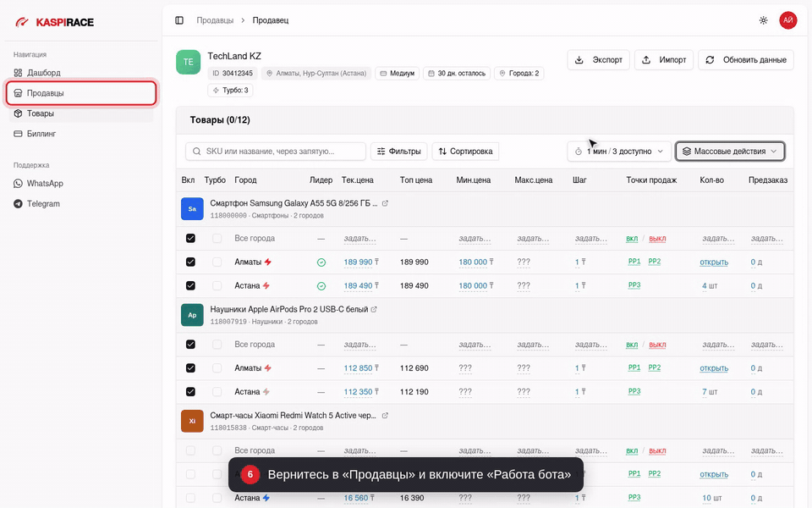Expand the 1 мин / 3 доступно dropdown
Viewport: 812px width, 508px height.
619,152
